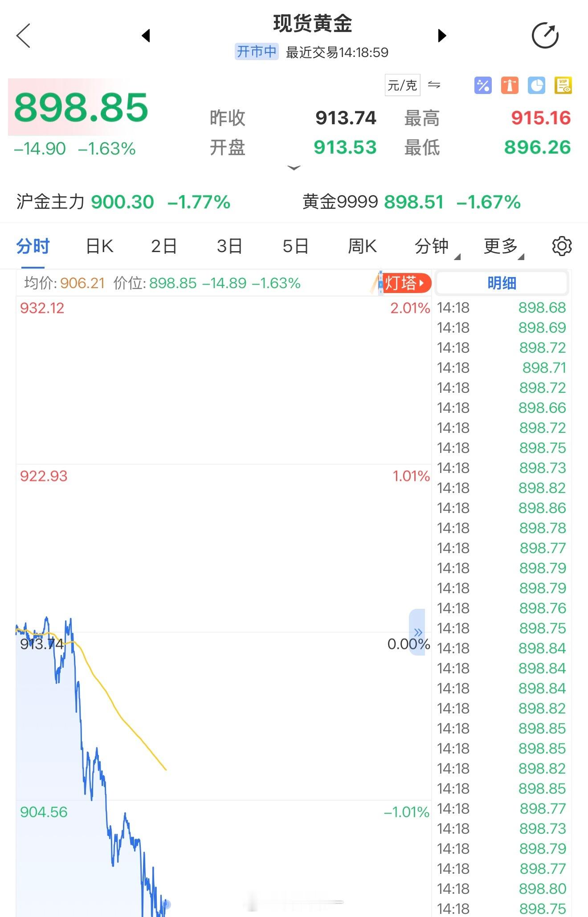Image resolution: width=588 pixels, height=917 pixels.
Task: Switch to the 5日 tab
Action: pos(295,246)
